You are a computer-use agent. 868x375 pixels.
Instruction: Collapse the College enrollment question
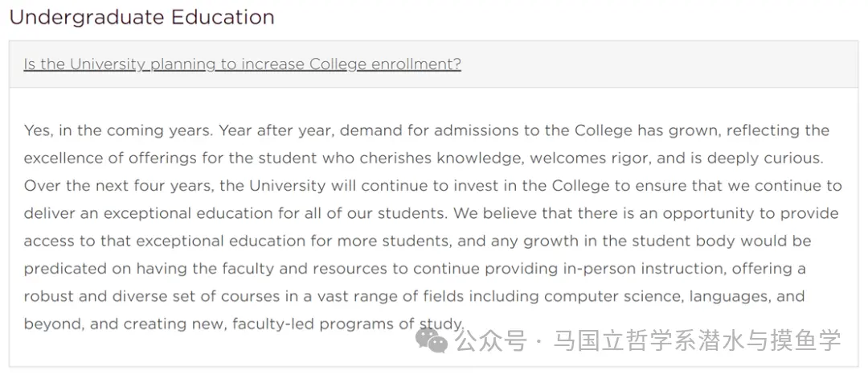click(x=242, y=64)
